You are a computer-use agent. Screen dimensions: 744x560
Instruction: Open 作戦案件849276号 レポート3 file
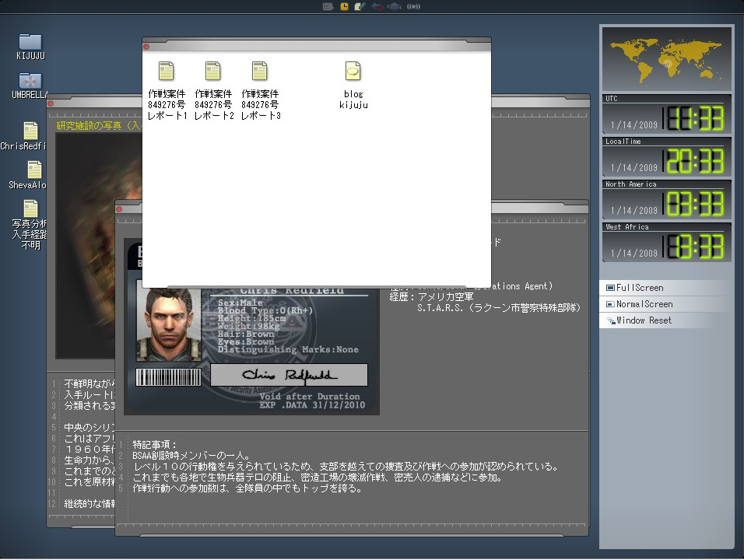coord(261,91)
